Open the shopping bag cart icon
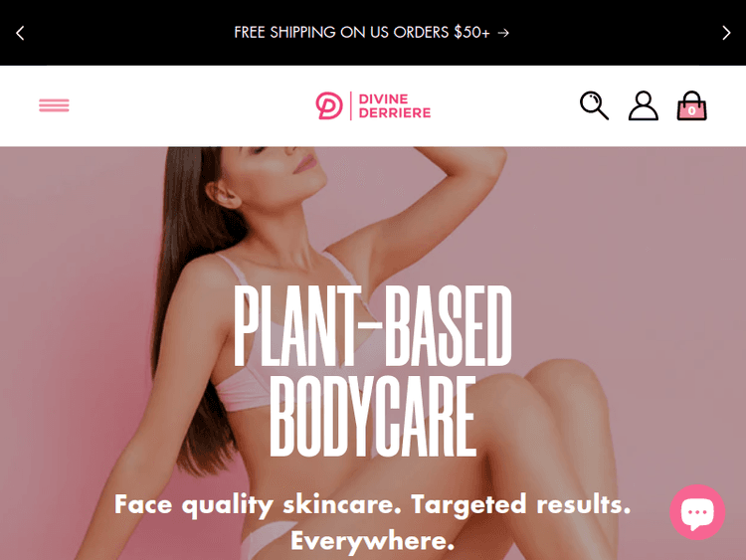The height and width of the screenshot is (560, 746). click(691, 105)
